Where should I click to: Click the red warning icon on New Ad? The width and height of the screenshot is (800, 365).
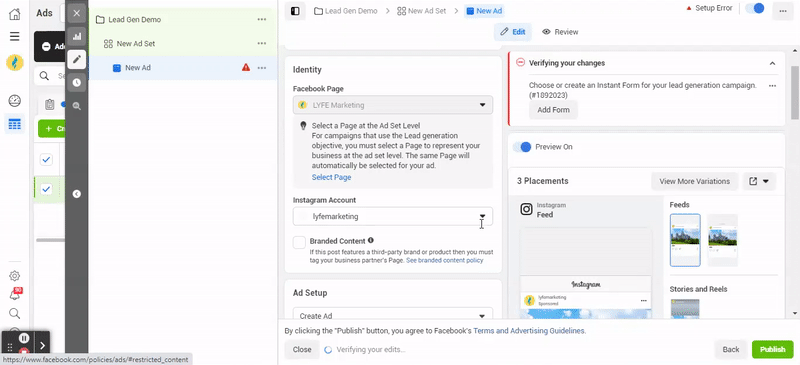246,67
